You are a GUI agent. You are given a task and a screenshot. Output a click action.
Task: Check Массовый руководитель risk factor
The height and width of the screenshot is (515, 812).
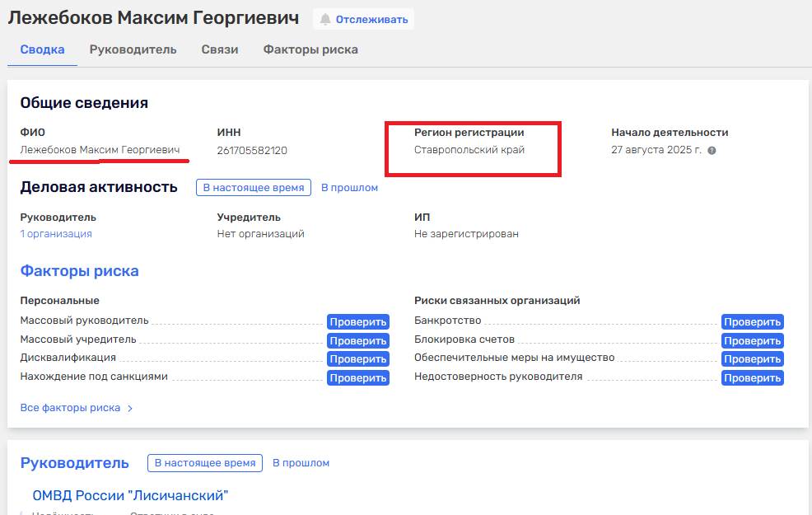tap(358, 322)
